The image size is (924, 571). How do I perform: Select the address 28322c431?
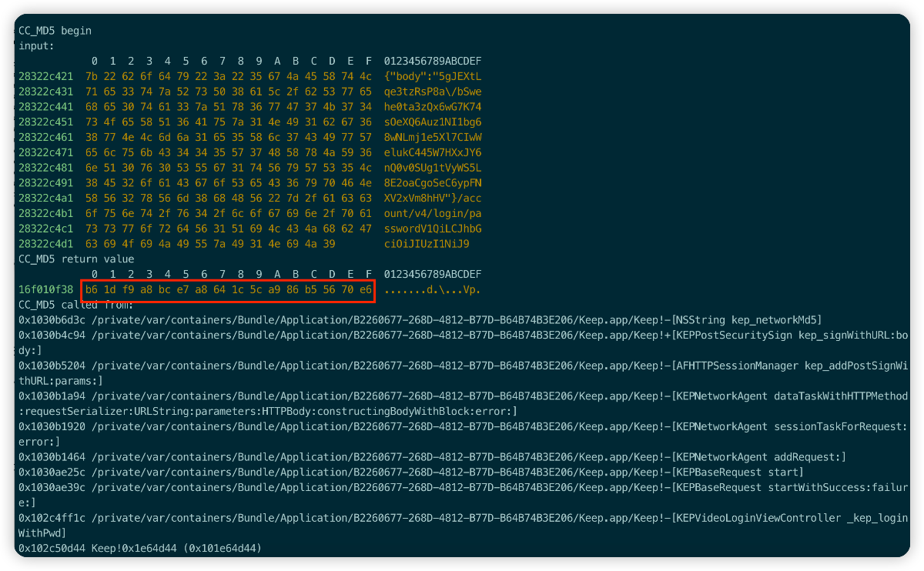pyautogui.click(x=45, y=92)
